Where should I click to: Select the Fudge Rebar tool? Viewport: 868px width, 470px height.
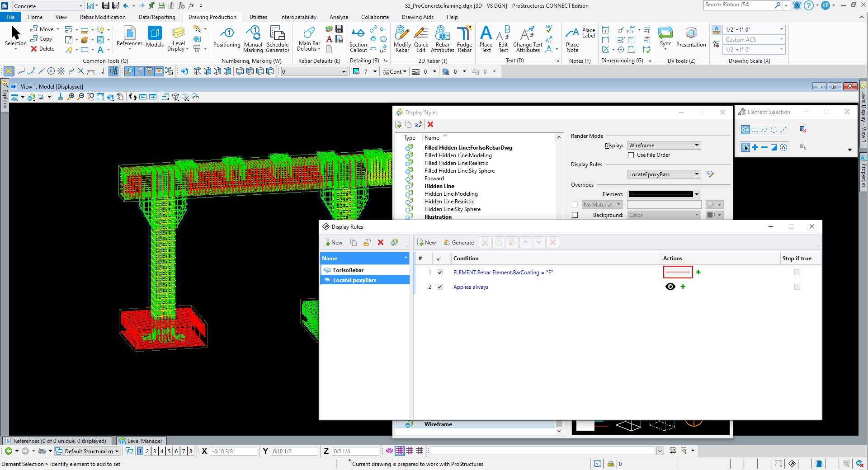pyautogui.click(x=464, y=39)
